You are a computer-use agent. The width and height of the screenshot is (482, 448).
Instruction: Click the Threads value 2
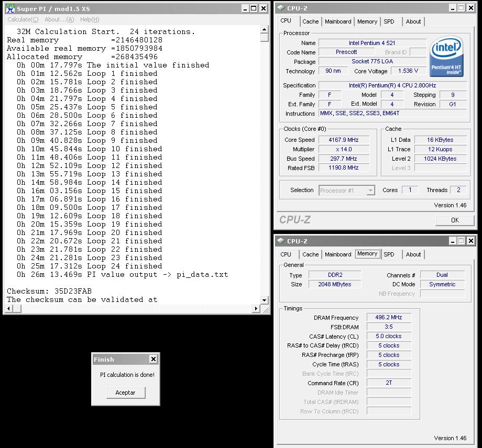click(x=458, y=190)
